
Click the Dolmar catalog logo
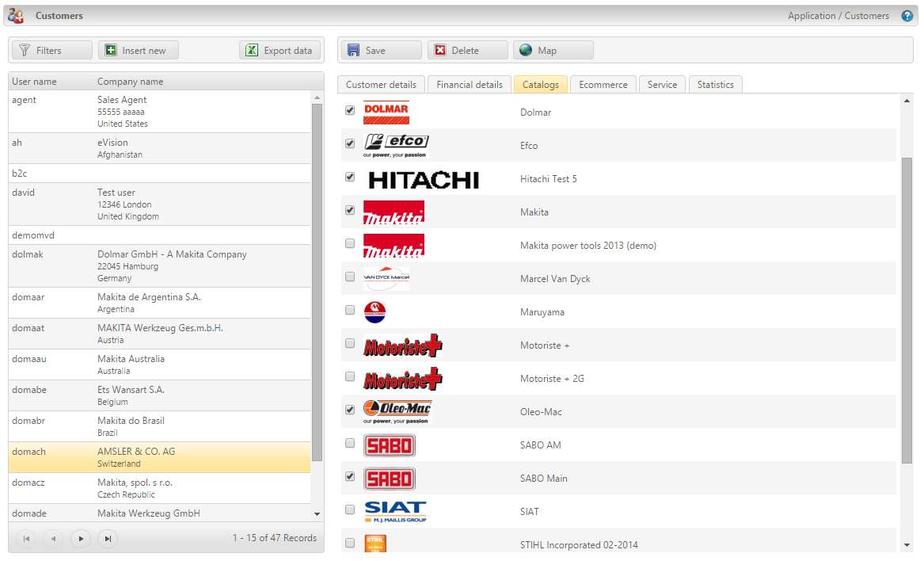(386, 112)
